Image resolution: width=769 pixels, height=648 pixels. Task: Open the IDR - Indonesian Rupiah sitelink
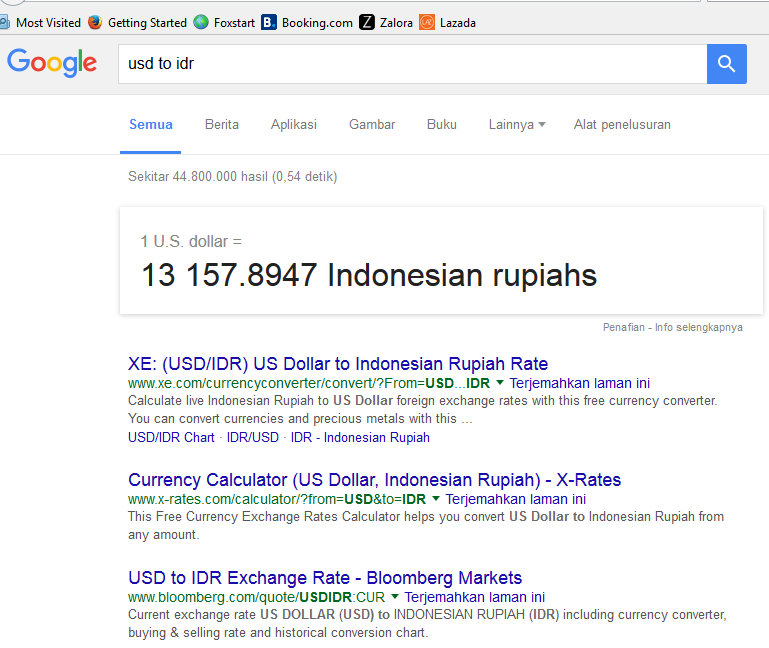coord(360,437)
